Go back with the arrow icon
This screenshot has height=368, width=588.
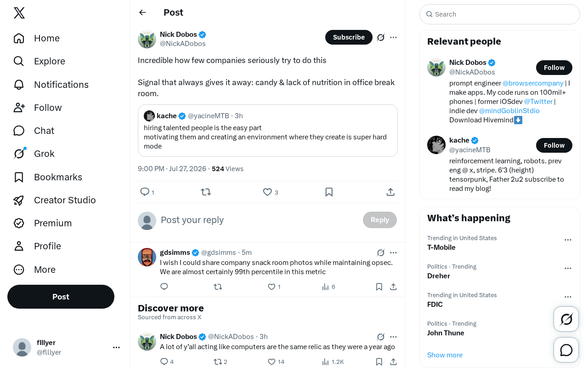click(x=142, y=12)
